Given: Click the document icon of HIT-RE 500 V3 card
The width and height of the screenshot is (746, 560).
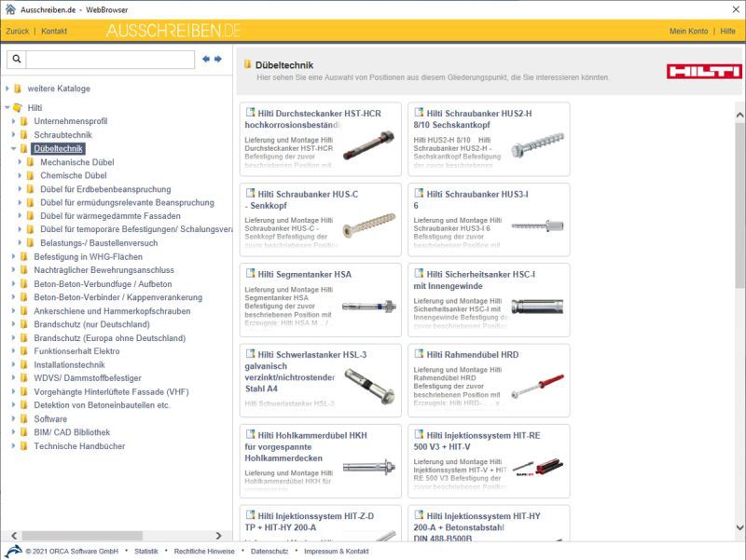Looking at the screenshot, I should 419,434.
